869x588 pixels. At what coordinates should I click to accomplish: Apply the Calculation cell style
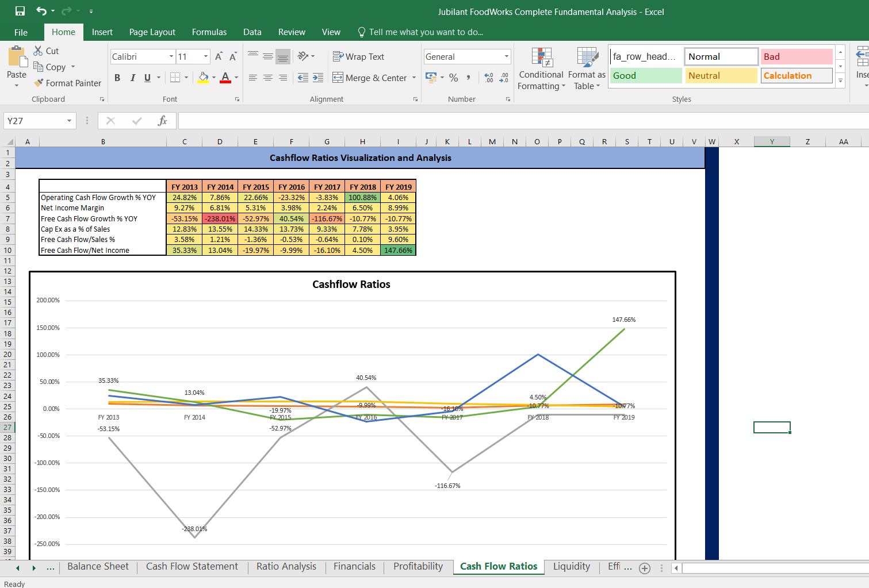pyautogui.click(x=797, y=75)
